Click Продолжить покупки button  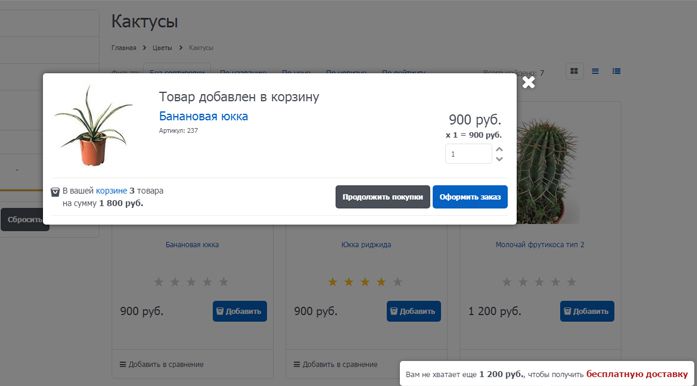(382, 197)
